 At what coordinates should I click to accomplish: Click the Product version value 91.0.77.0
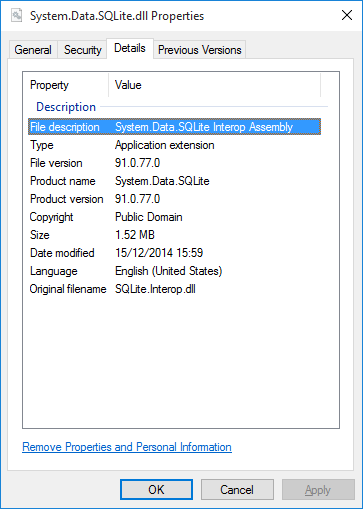pos(137,199)
